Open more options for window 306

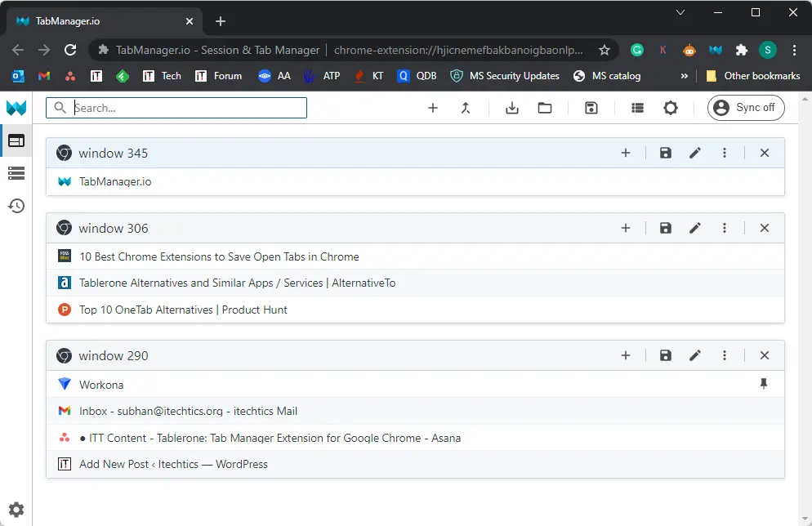coord(725,228)
